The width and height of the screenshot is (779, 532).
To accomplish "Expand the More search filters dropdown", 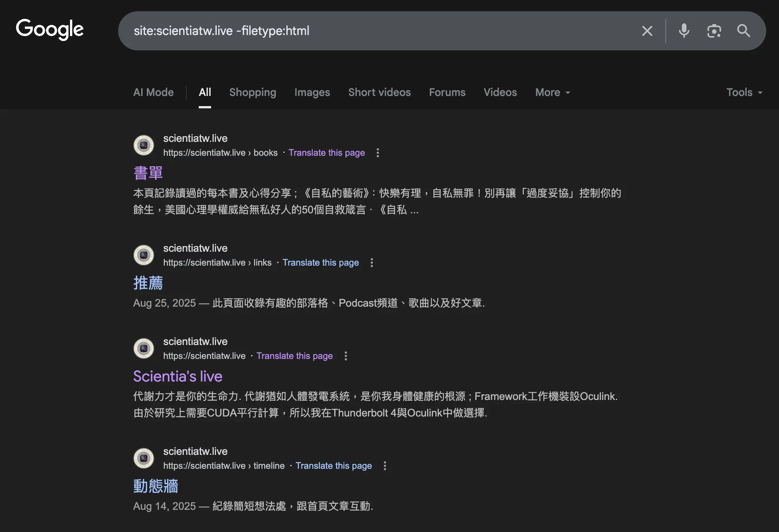I will click(552, 93).
